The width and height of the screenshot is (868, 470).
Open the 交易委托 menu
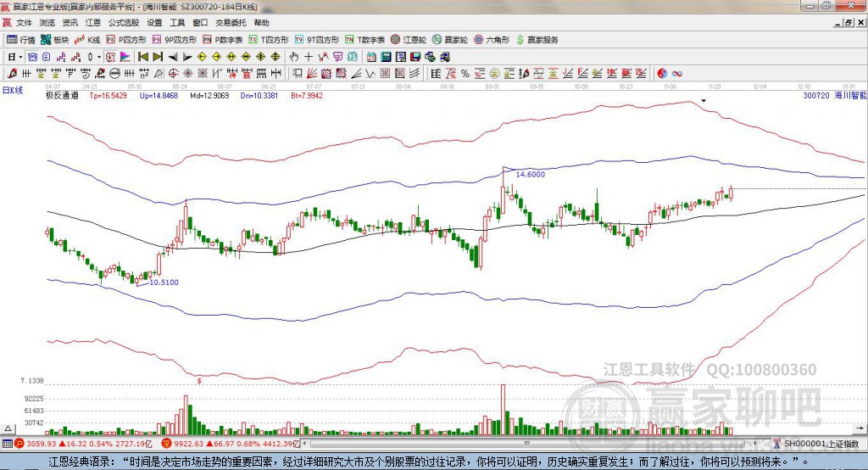231,23
